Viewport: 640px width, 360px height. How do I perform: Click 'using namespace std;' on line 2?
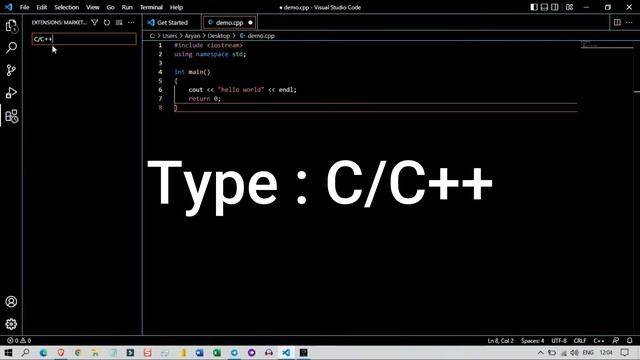point(210,54)
